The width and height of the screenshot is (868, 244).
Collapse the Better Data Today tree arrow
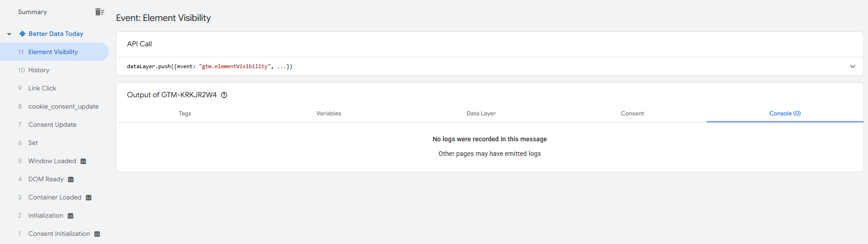tap(9, 34)
